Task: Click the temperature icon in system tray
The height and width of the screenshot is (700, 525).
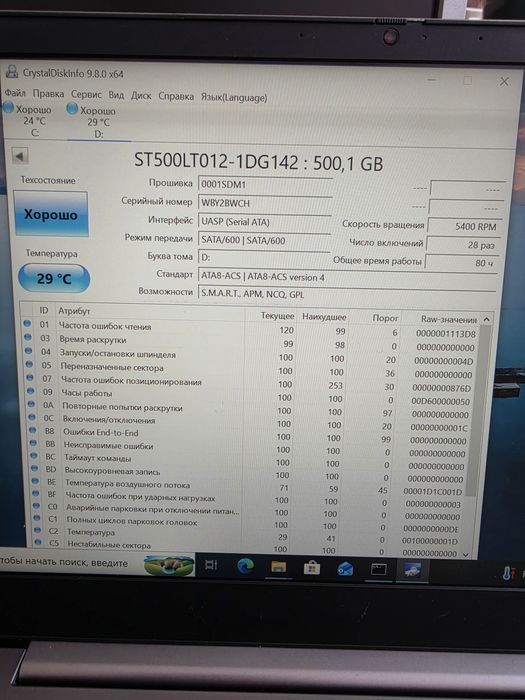Action: point(507,573)
